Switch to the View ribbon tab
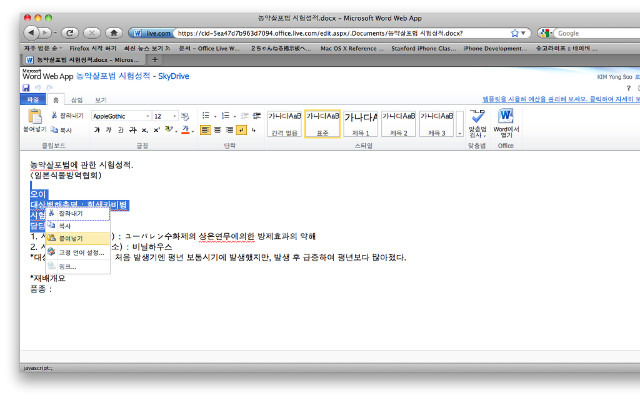This screenshot has height=399, width=640. coord(100,100)
